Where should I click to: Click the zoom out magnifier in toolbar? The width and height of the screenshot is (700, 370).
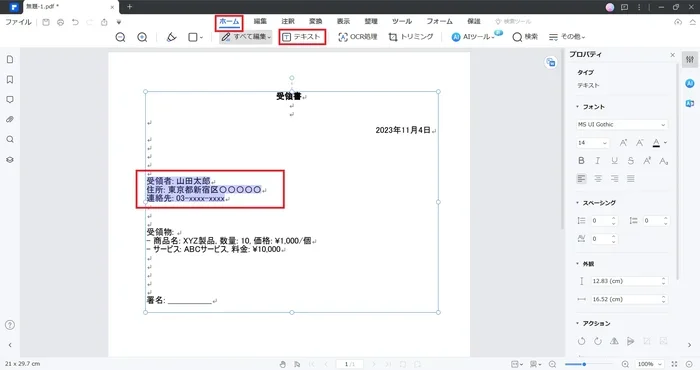pyautogui.click(x=120, y=37)
